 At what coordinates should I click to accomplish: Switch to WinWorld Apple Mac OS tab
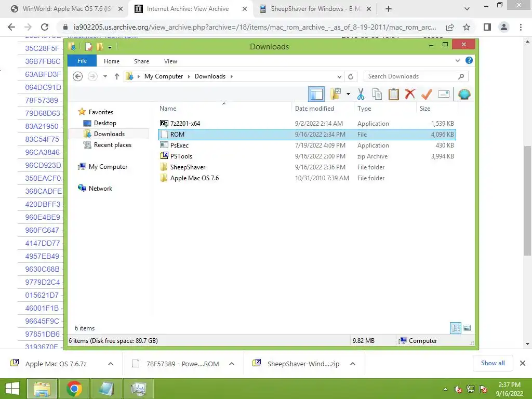pos(67,9)
